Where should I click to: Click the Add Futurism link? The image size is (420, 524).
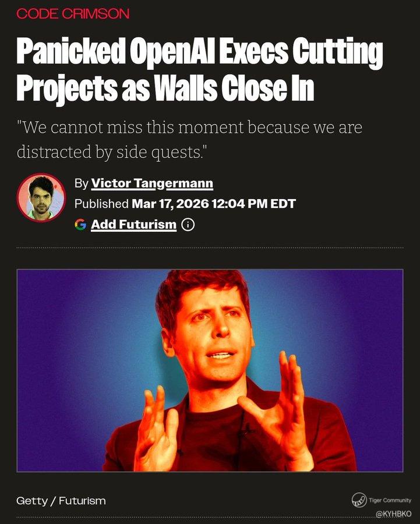[133, 224]
